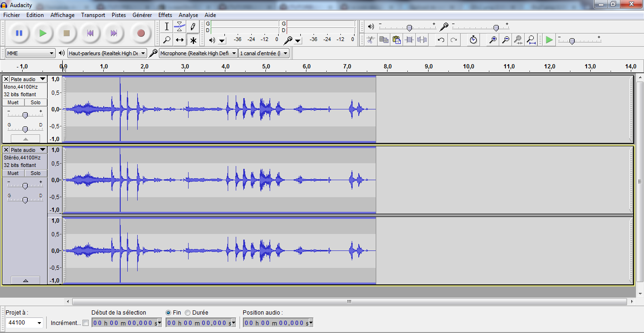Select the Selection tool in the toolbar
This screenshot has height=333, width=644.
[166, 27]
